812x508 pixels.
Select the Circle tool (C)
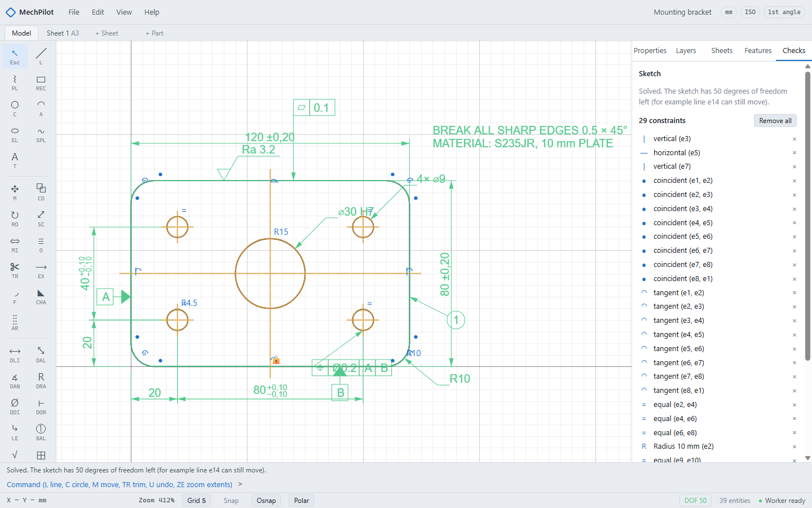click(15, 108)
